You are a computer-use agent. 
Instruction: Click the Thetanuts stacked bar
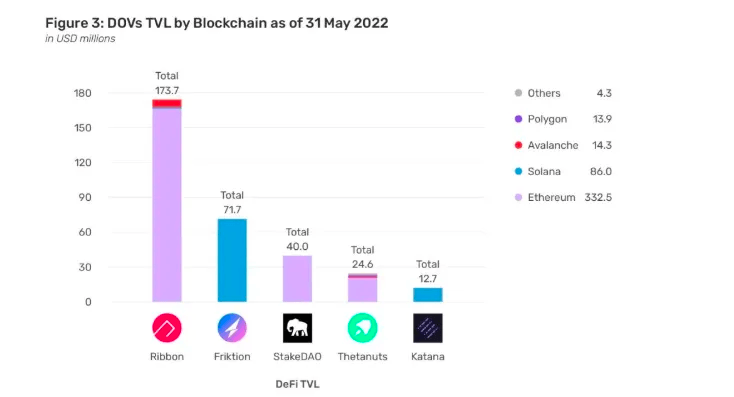click(x=362, y=287)
